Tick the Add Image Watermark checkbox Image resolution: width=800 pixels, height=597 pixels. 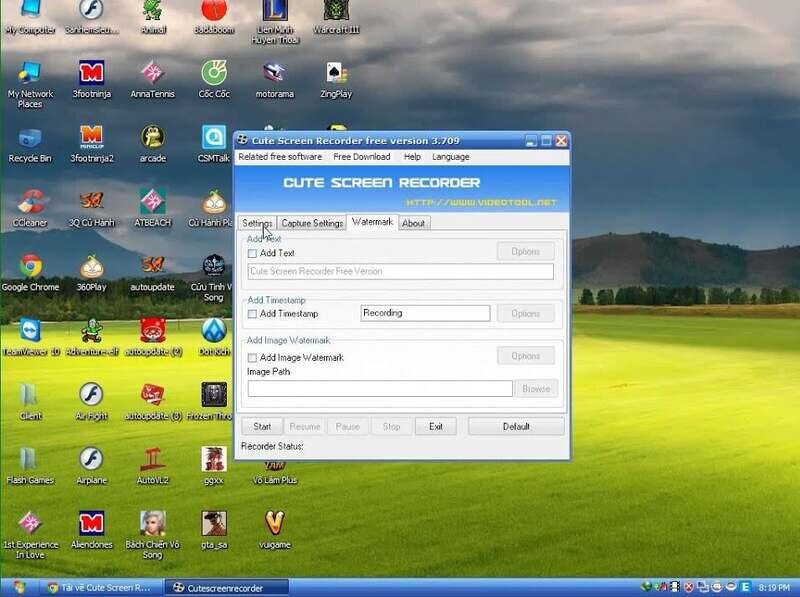pos(253,357)
